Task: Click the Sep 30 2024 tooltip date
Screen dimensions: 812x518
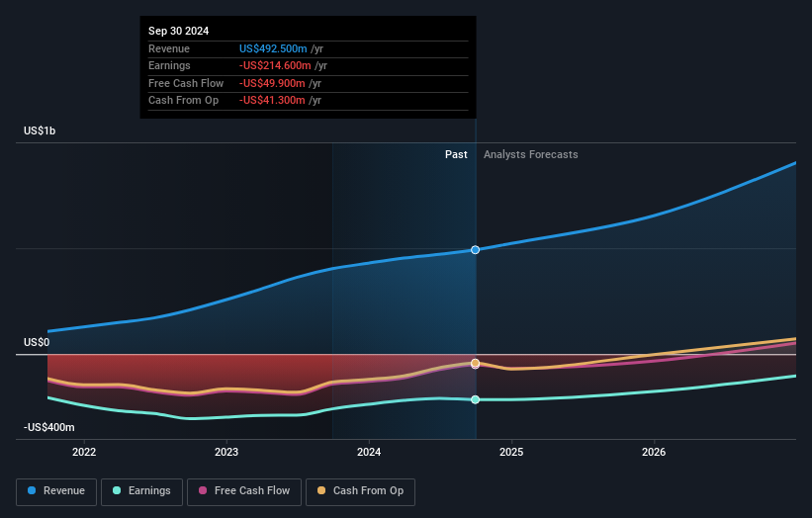Action: (179, 31)
